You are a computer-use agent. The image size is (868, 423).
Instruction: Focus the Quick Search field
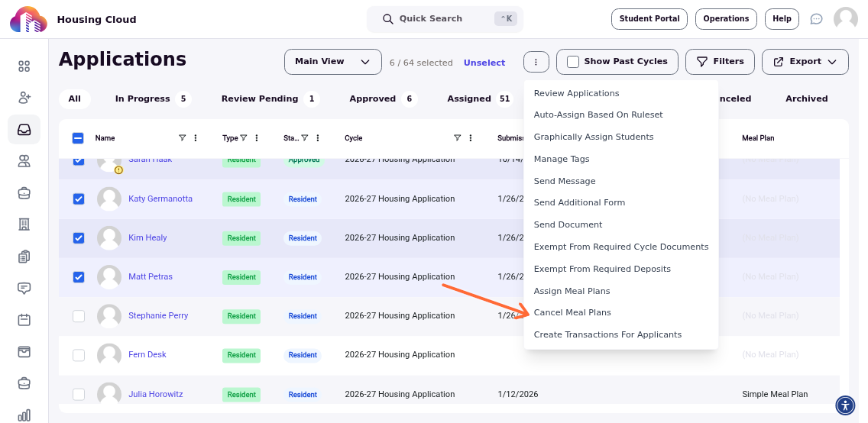(x=445, y=19)
